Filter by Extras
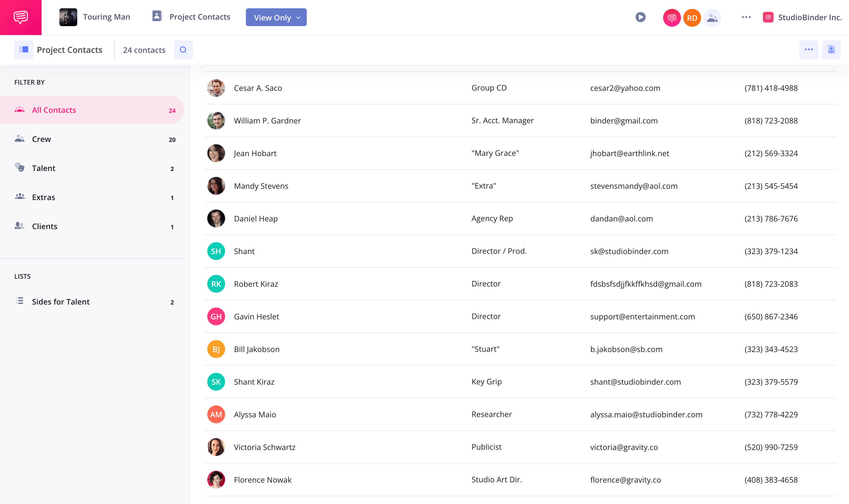Viewport: 849px width, 504px height. (x=43, y=197)
